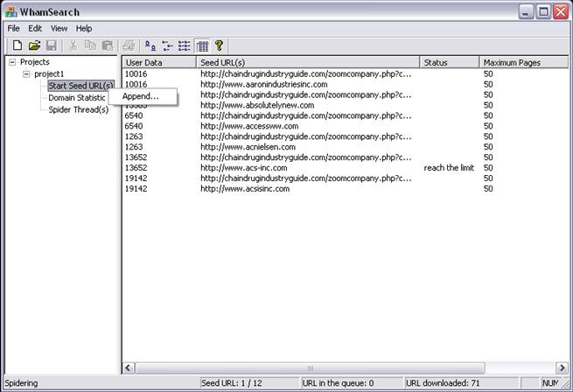Collapse the project1 tree node
The image size is (573, 392).
coord(27,74)
